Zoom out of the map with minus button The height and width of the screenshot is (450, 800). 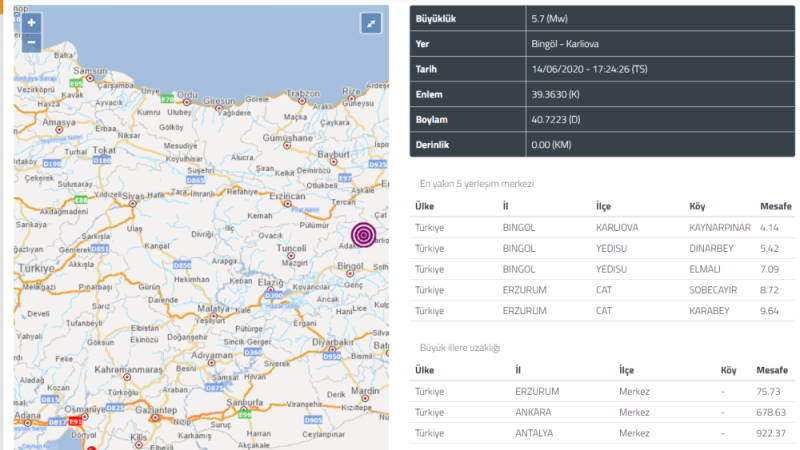31,42
